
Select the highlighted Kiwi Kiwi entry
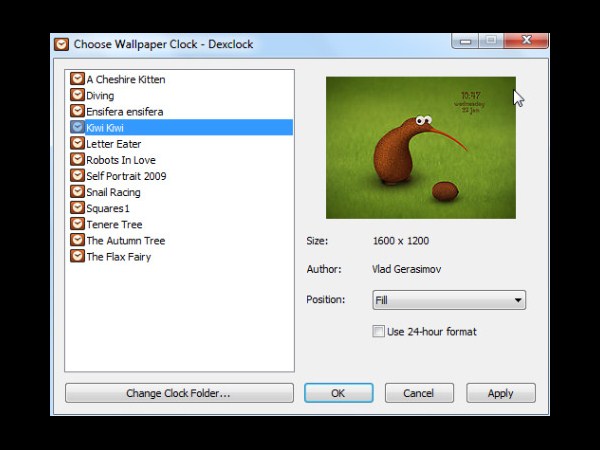105,128
